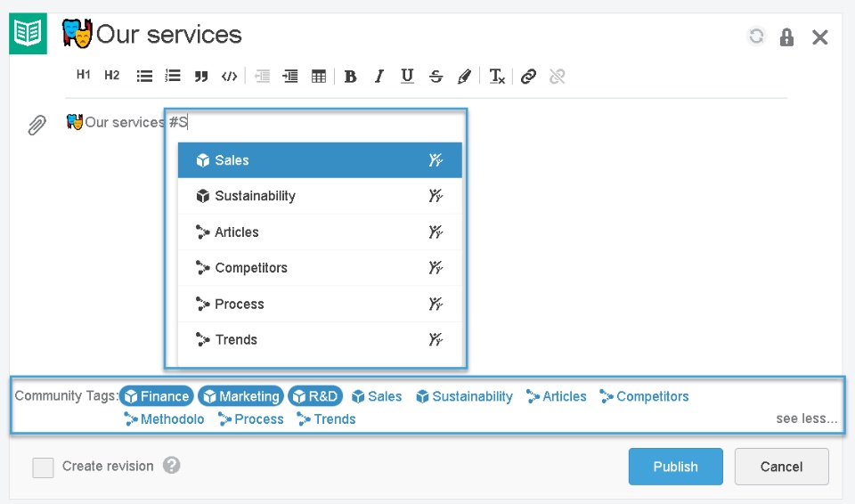Insert a table
The height and width of the screenshot is (504, 855).
click(319, 77)
